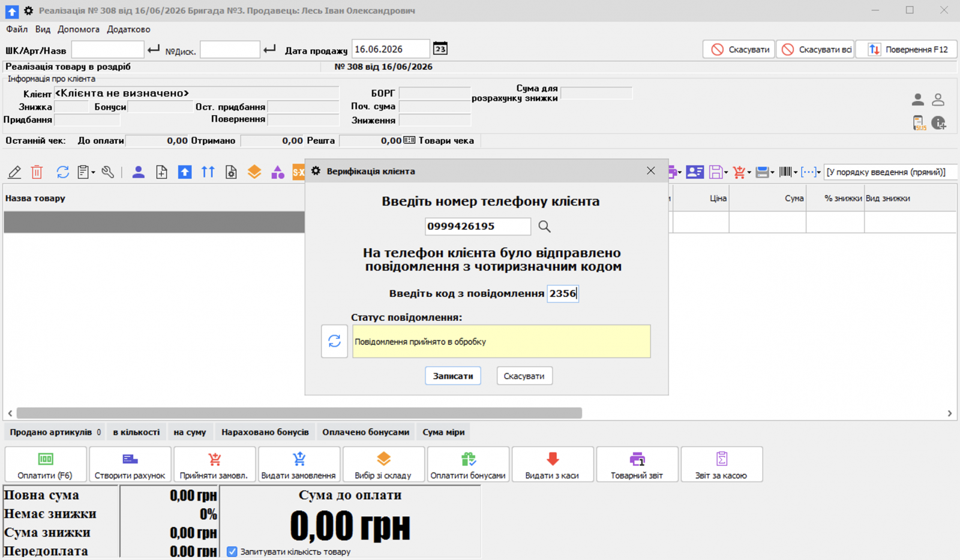Click the new document plus icon

pos(161,173)
